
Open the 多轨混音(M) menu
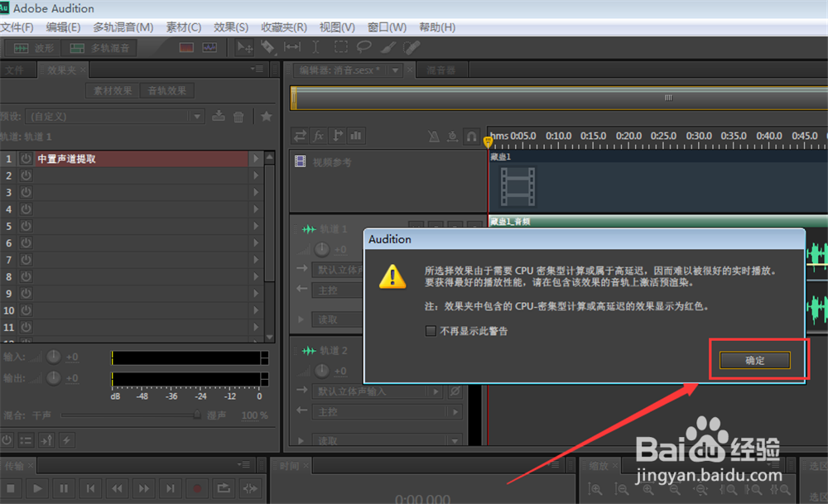[123, 27]
